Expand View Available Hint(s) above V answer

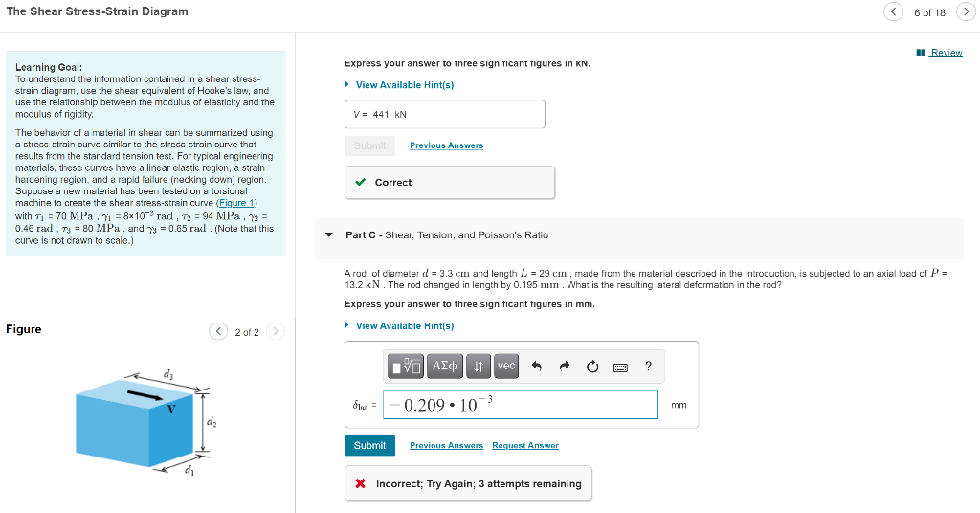coord(399,84)
